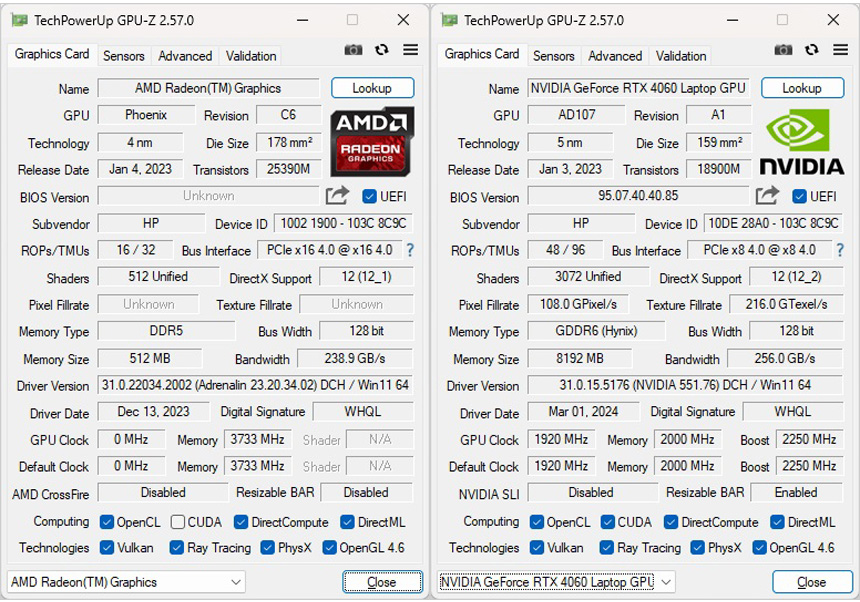Image resolution: width=860 pixels, height=602 pixels.
Task: Switch to Sensors tab in AMD window
Action: [x=124, y=56]
